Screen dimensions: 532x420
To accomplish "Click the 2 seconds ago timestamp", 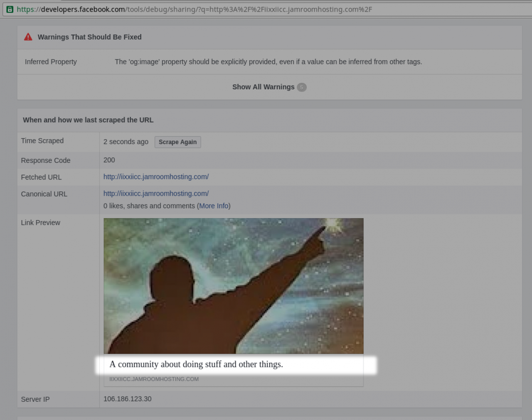I will [126, 142].
